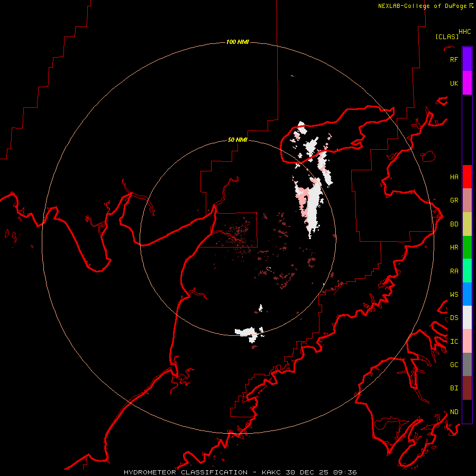This screenshot has width=476, height=476.
Task: Click the HA legend label
Action: [x=454, y=177]
